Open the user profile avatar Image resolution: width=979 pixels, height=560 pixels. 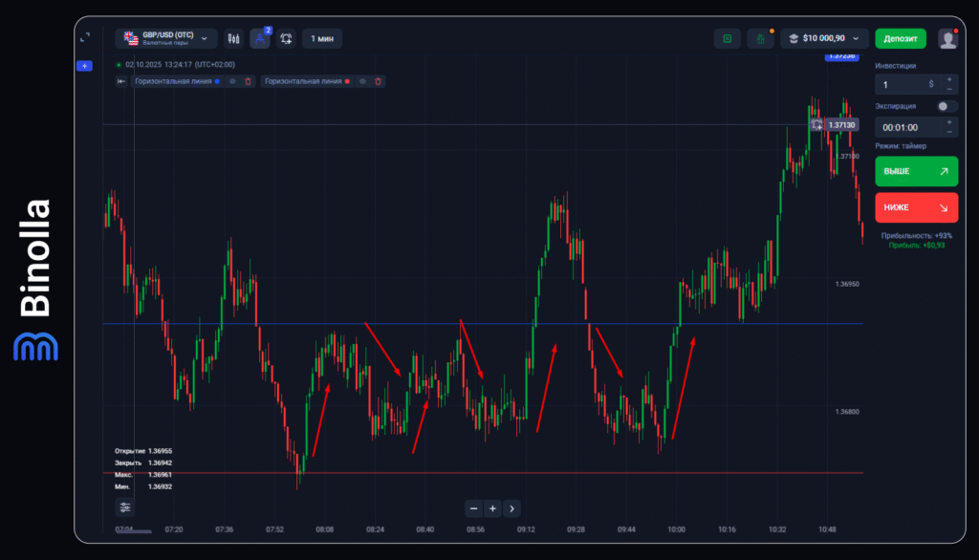tap(947, 39)
